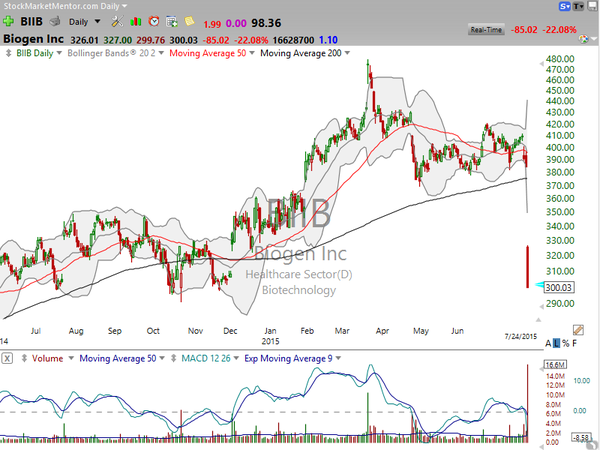
Task: Open the Bollinger Bands 20 2 dropdown arrow
Action: point(161,53)
